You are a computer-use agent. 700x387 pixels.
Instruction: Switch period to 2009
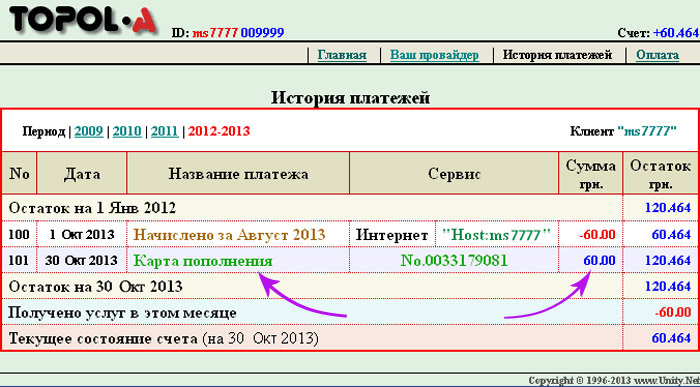[x=89, y=131]
